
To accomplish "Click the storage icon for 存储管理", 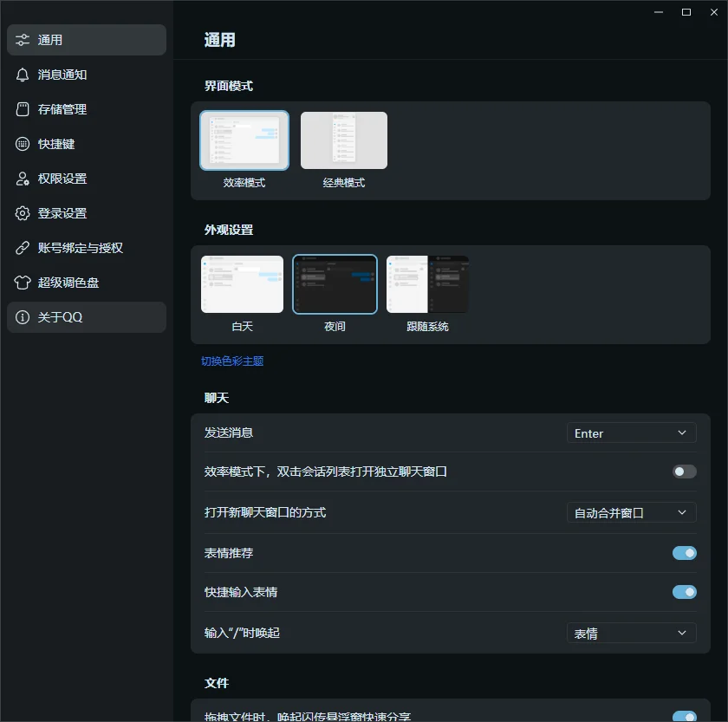I will 23,109.
